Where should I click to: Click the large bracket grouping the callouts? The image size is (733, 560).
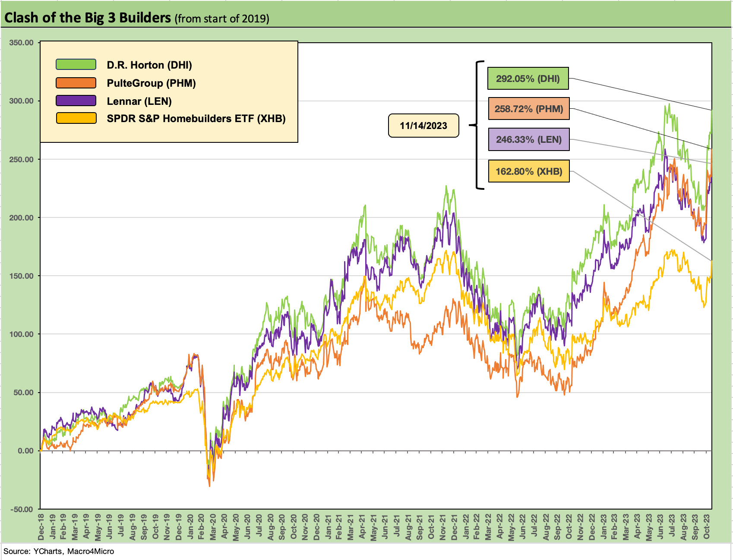pos(477,125)
